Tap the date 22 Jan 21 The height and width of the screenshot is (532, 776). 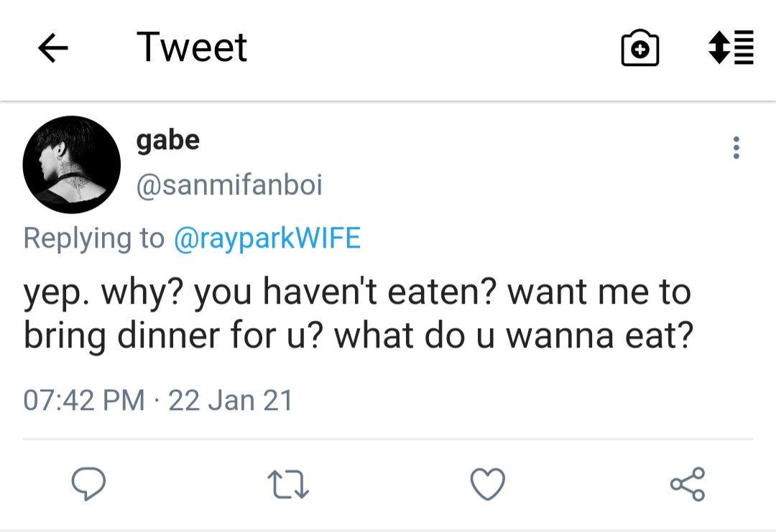click(x=230, y=400)
